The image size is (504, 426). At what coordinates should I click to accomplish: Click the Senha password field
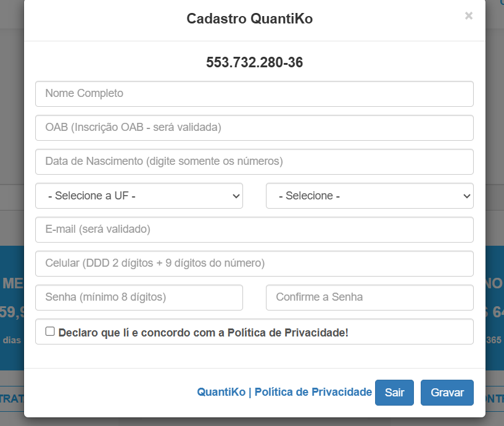[139, 298]
